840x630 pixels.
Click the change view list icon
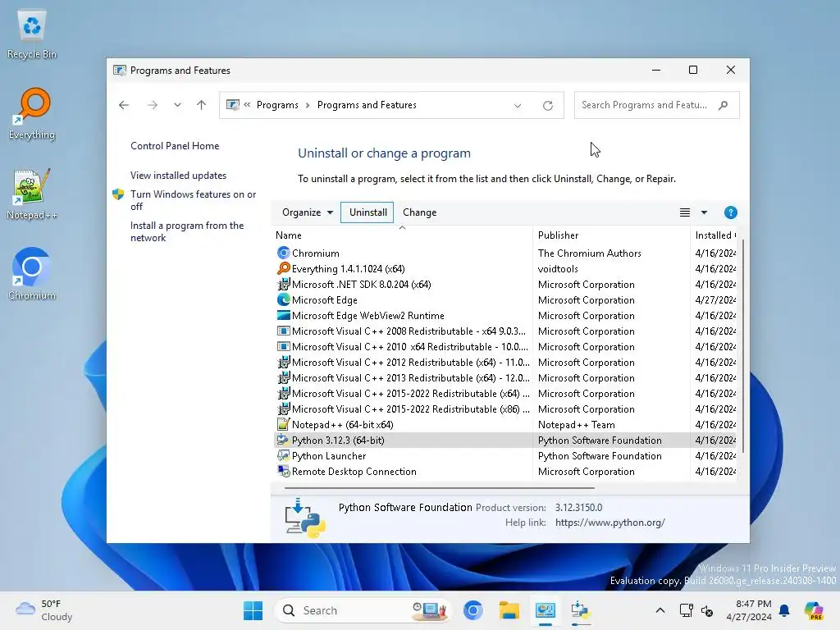(685, 212)
